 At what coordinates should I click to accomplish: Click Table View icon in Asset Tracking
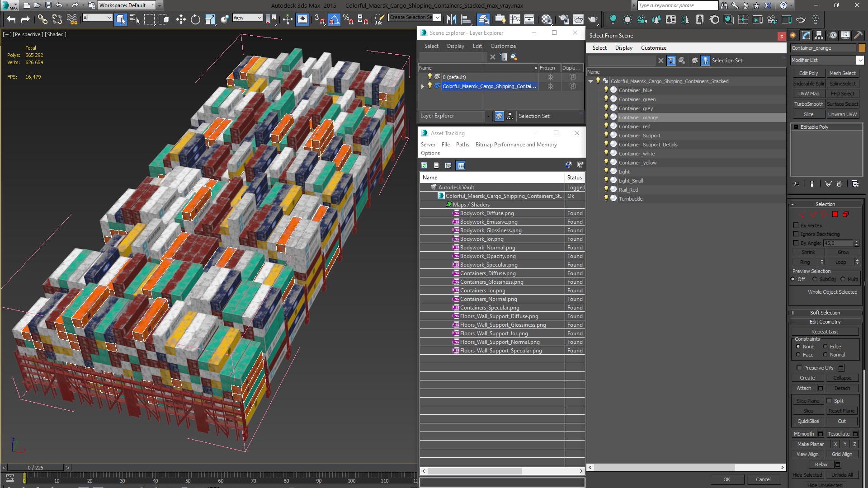tap(461, 165)
